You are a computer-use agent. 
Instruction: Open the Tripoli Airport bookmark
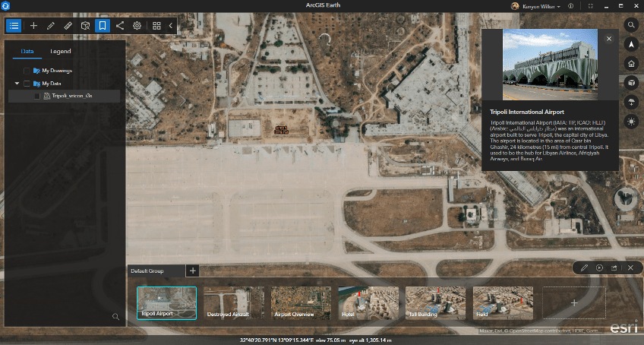167,303
